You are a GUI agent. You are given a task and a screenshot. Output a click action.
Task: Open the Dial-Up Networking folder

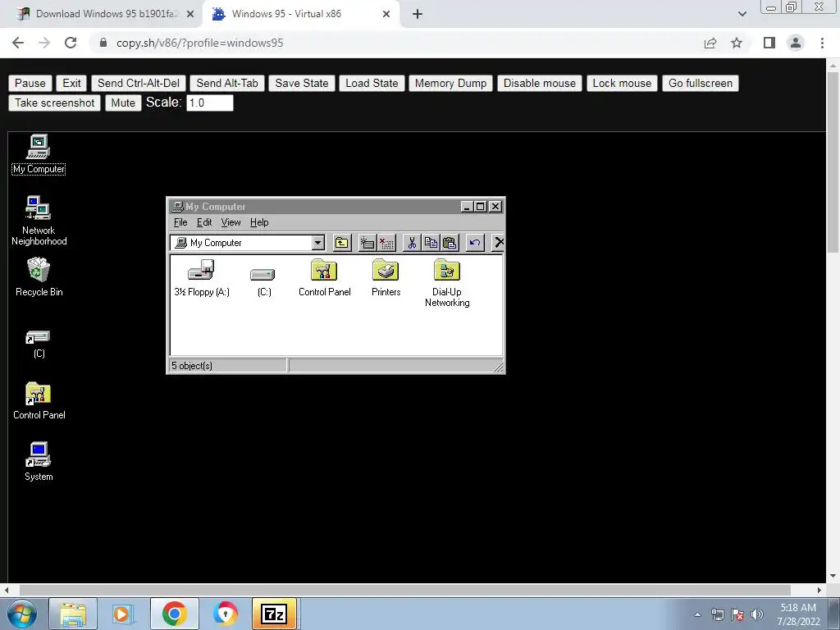[447, 283]
